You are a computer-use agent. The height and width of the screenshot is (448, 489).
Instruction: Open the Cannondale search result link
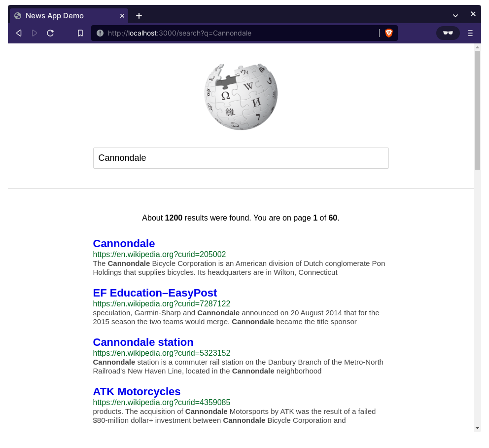[x=123, y=243]
